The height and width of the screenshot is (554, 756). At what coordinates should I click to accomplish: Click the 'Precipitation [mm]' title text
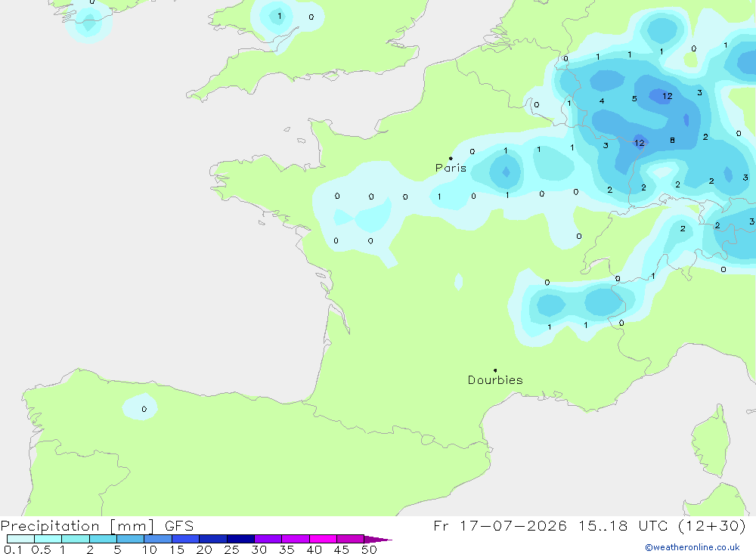[x=78, y=526]
